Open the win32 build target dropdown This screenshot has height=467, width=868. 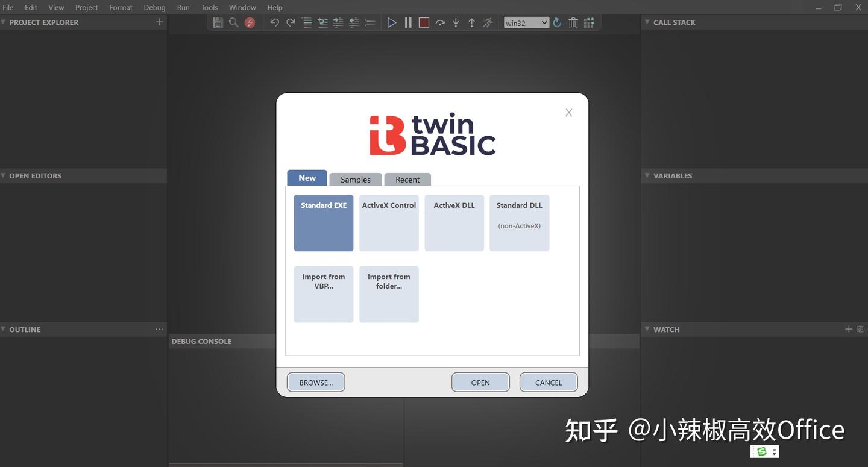click(x=525, y=22)
